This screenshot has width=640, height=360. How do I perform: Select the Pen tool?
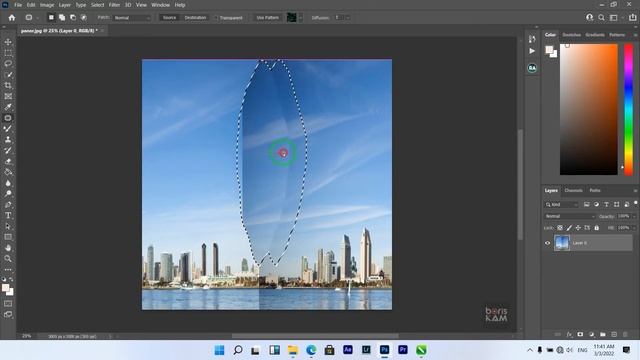click(x=8, y=204)
